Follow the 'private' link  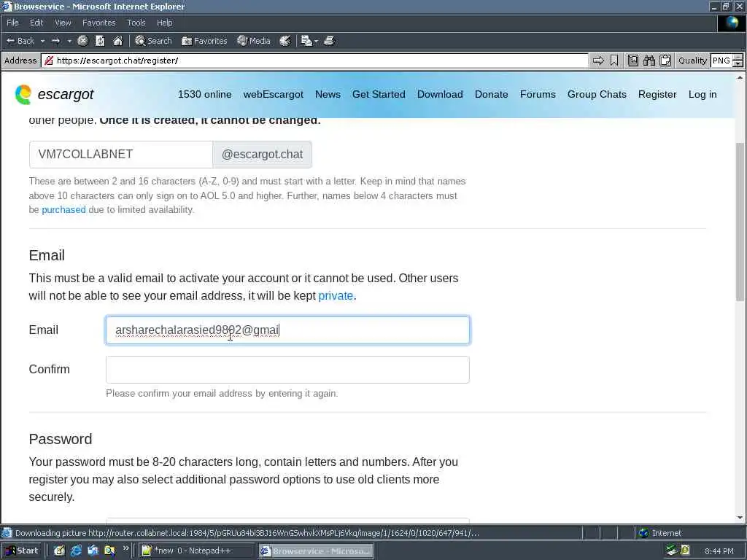pos(336,296)
